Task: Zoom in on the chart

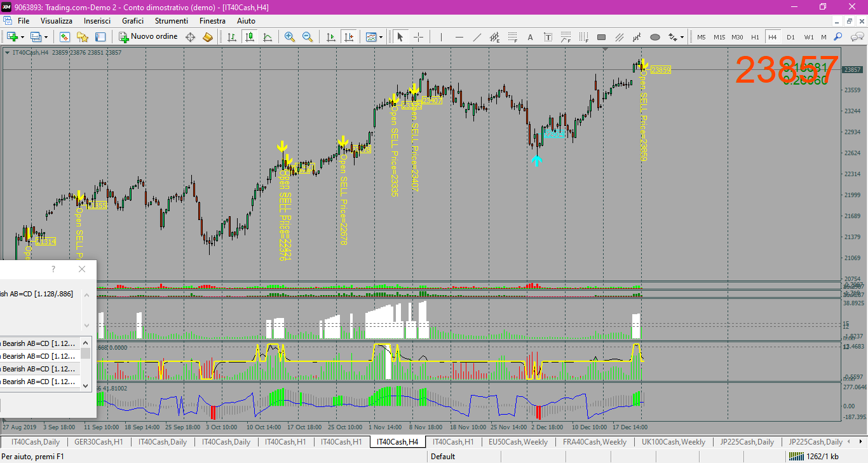Action: [290, 37]
